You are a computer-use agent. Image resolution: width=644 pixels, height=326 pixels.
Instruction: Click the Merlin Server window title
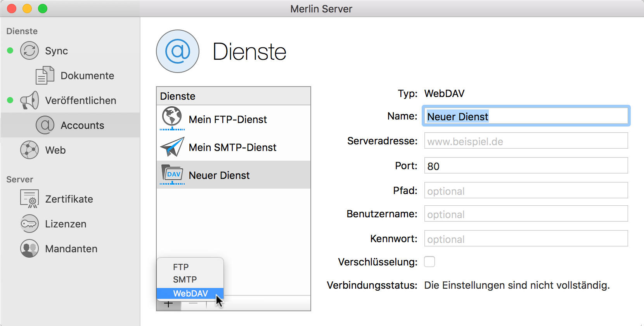(321, 9)
